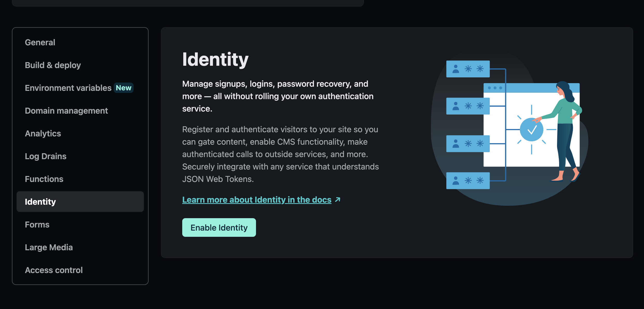Click the bottom user password card icon
Screen dimensions: 644x309
[x=468, y=181]
